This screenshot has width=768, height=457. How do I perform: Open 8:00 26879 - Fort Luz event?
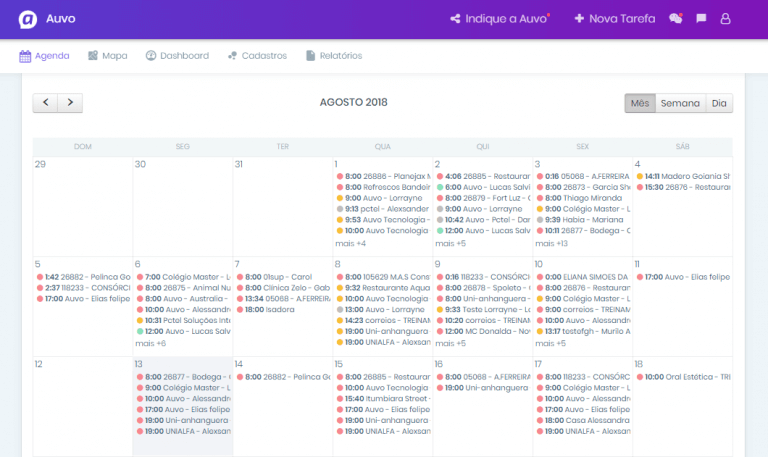click(483, 198)
